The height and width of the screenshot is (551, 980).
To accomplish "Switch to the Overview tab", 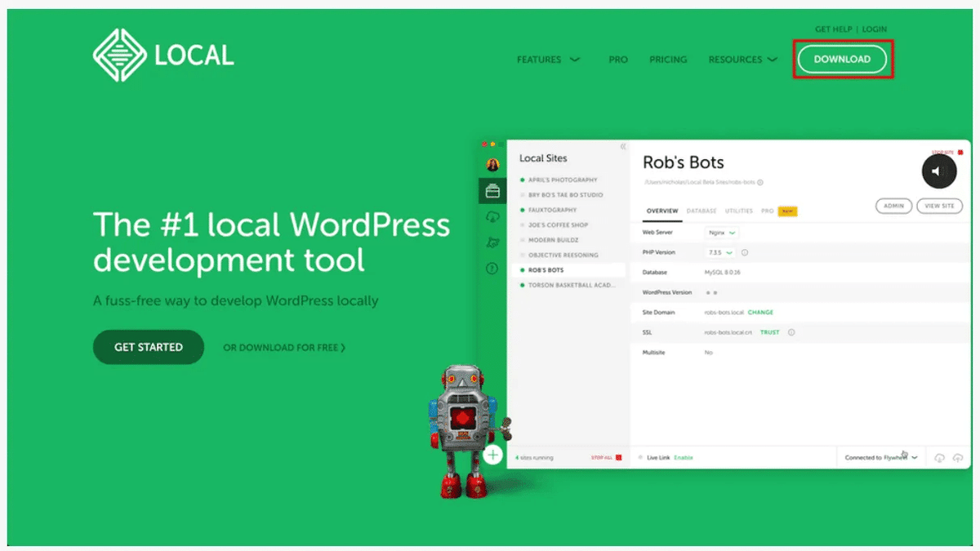I will [662, 211].
